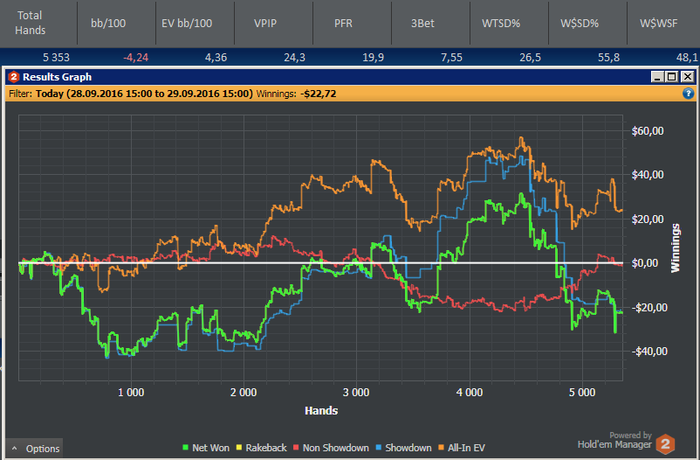Click the Hold'em Manager 2 window icon
The width and height of the screenshot is (700, 460).
point(13,77)
